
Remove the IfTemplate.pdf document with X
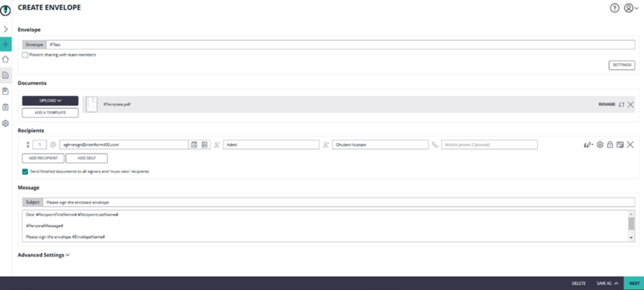point(630,104)
